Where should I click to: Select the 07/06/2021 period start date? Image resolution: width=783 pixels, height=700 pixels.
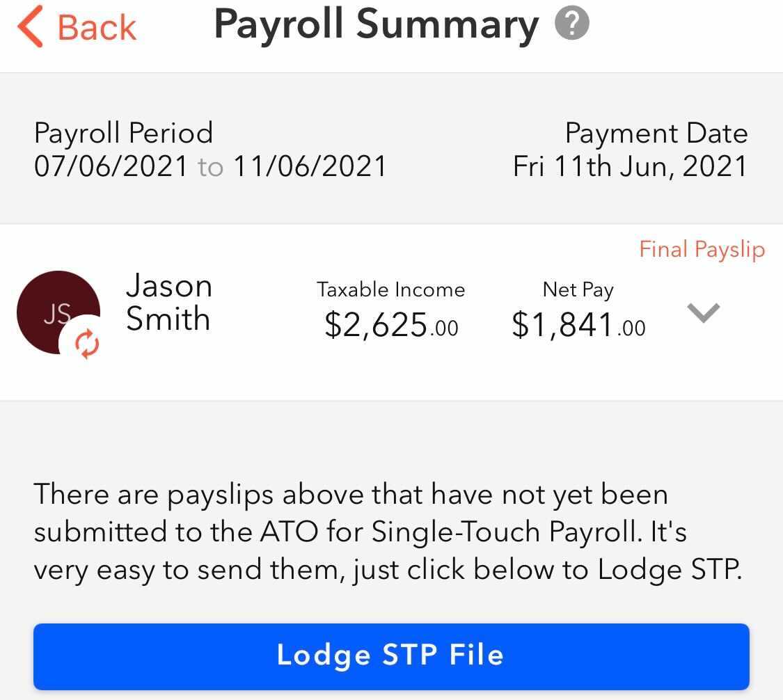pos(111,166)
